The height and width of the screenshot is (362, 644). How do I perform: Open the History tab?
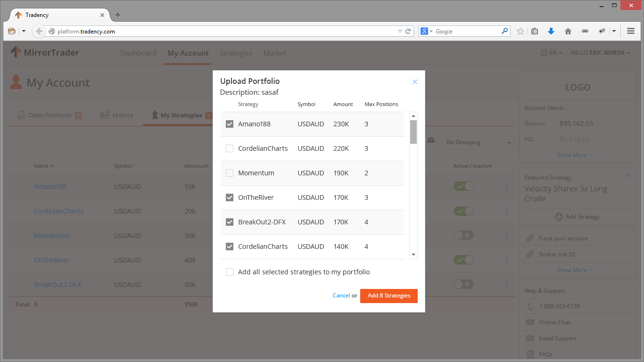[x=117, y=115]
